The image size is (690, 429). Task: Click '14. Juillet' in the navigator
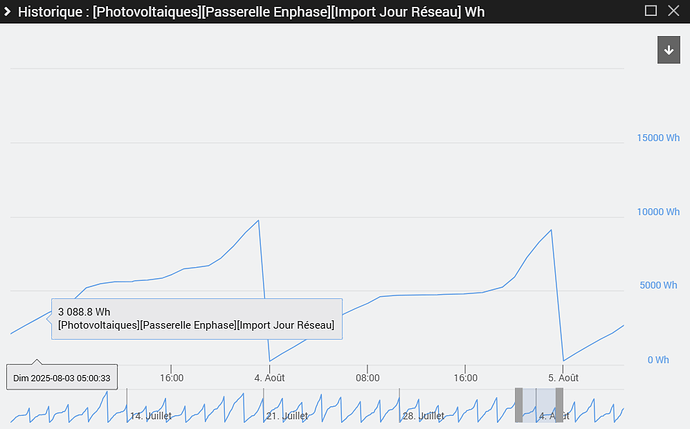[150, 416]
